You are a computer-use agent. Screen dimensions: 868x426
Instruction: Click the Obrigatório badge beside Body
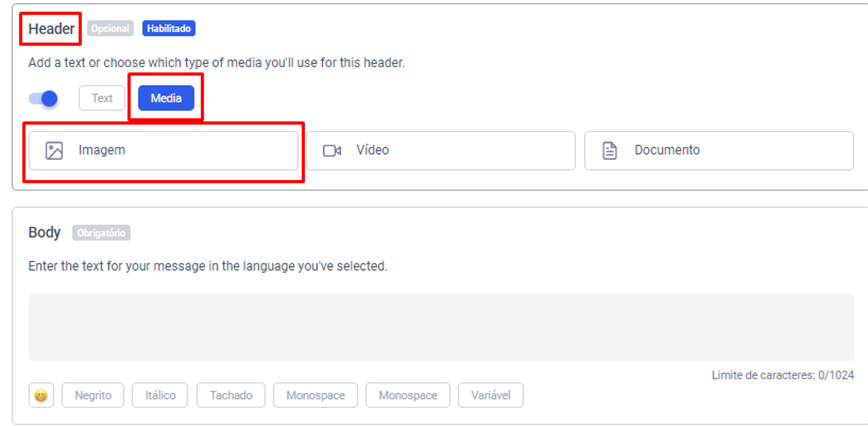[x=101, y=233]
